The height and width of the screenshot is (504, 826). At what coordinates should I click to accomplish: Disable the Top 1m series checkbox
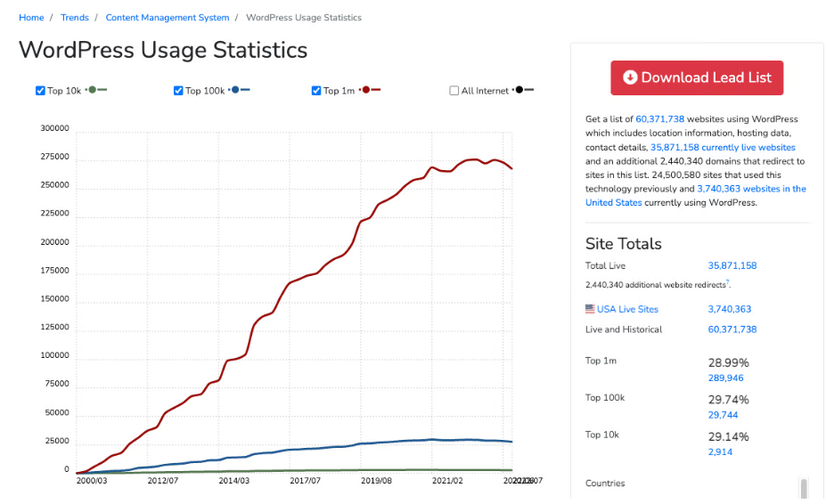(x=316, y=91)
